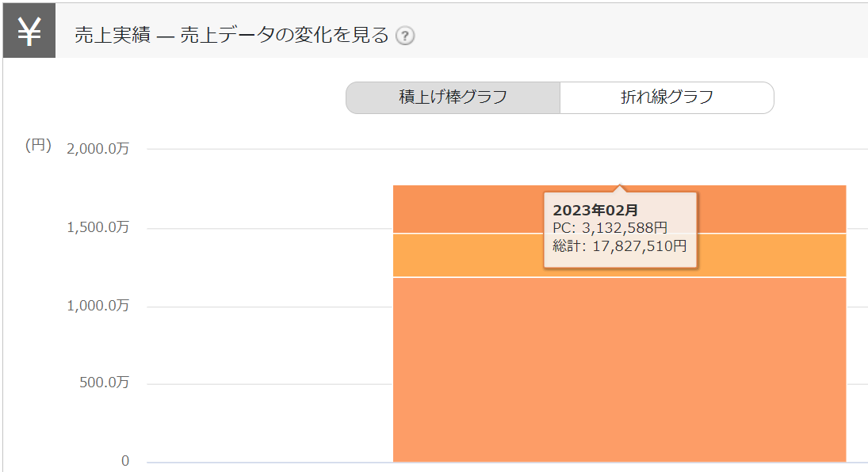Click the 1,000.0万 axis label
868x472 pixels.
[98, 306]
